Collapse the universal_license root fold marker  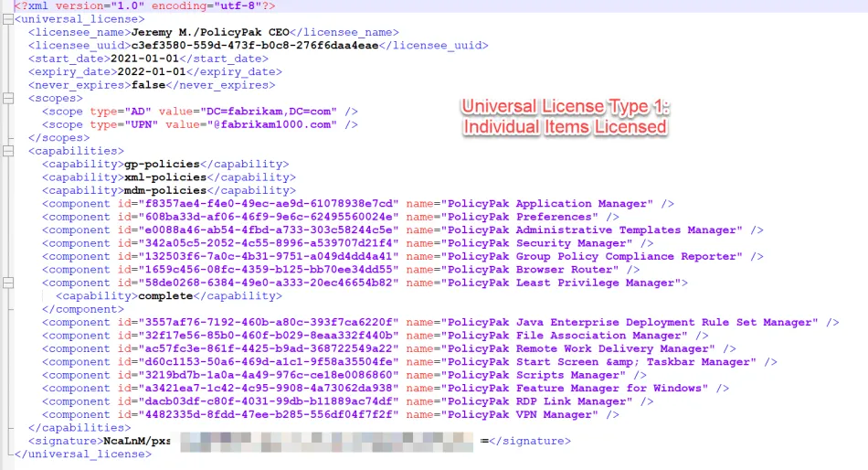point(7,19)
